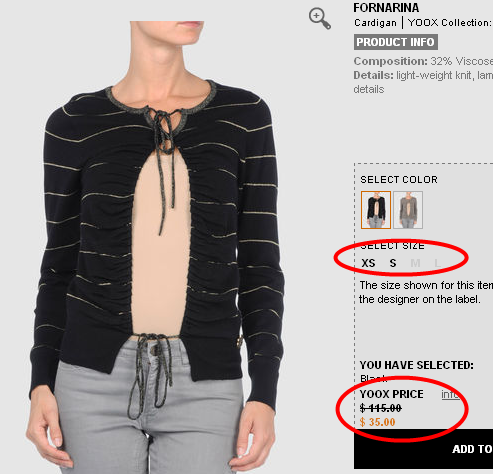The width and height of the screenshot is (493, 474).
Task: Click the main cardigan product photo
Action: [x=157, y=247]
